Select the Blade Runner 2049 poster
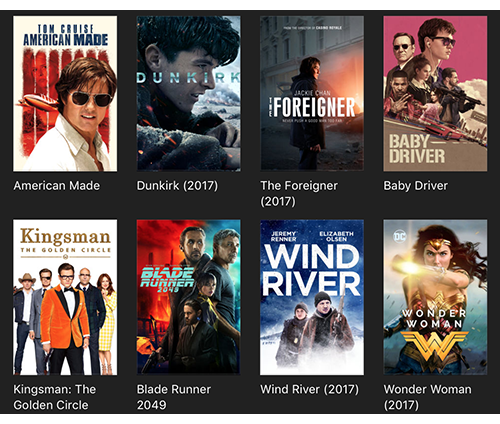Screen dimensions: 500x424 188,297
